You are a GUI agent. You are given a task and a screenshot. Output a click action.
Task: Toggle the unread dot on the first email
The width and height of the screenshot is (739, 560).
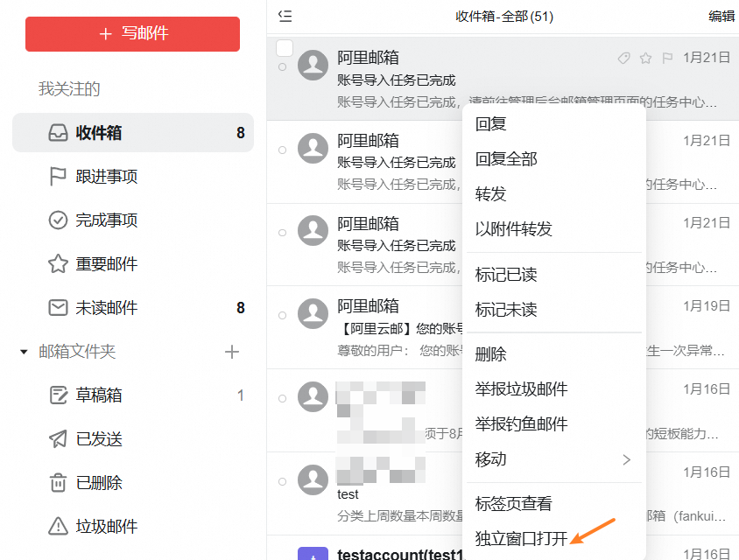point(282,66)
